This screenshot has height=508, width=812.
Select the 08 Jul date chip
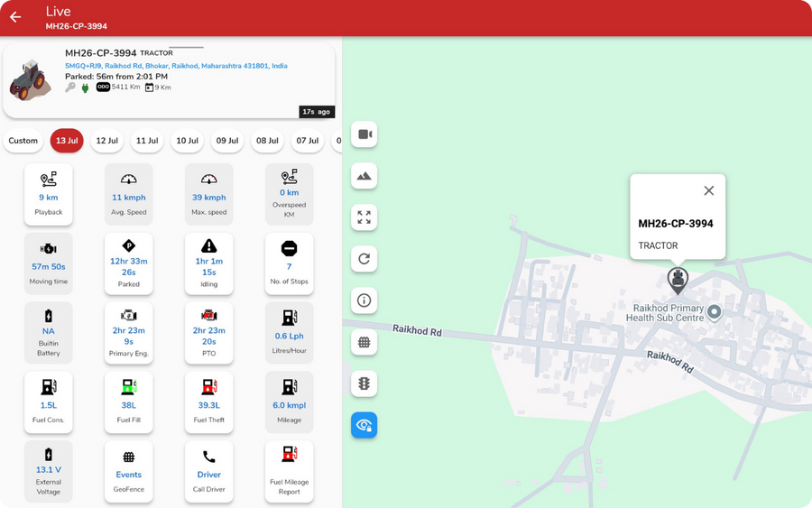coord(267,141)
